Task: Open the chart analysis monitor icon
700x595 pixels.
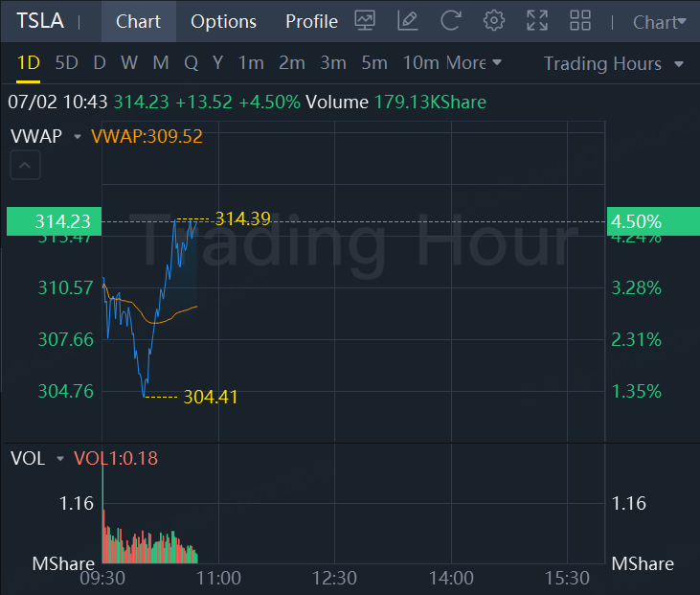Action: pyautogui.click(x=365, y=21)
